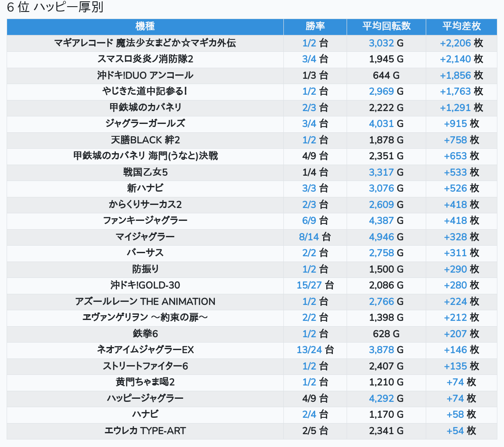Select 防振り machine name
This screenshot has width=504, height=447.
click(145, 269)
